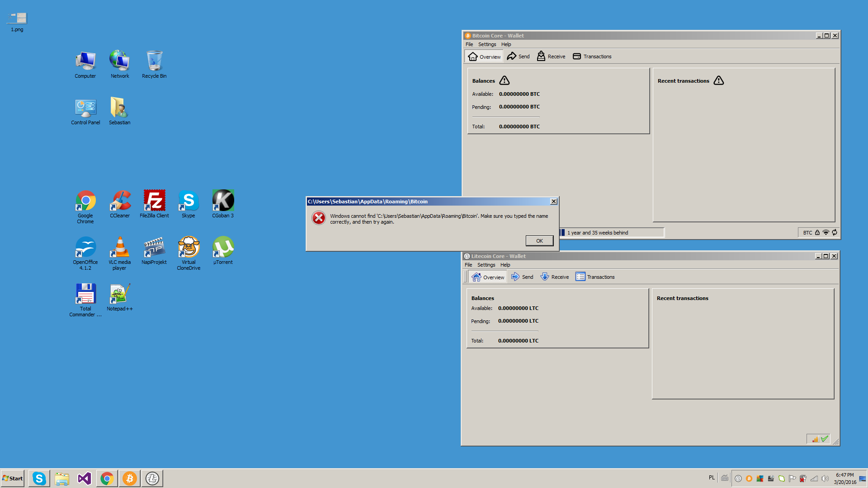
Task: Open Overview tab in Bitcoin Core wallet
Action: click(x=484, y=56)
